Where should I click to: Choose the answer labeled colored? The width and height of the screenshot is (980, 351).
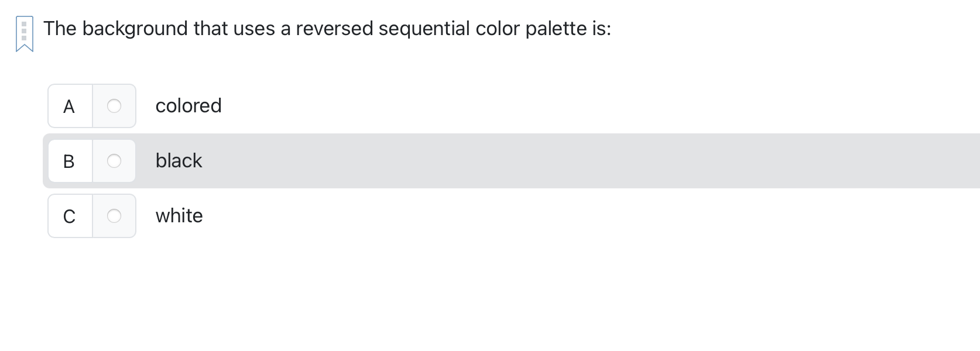coord(189,106)
